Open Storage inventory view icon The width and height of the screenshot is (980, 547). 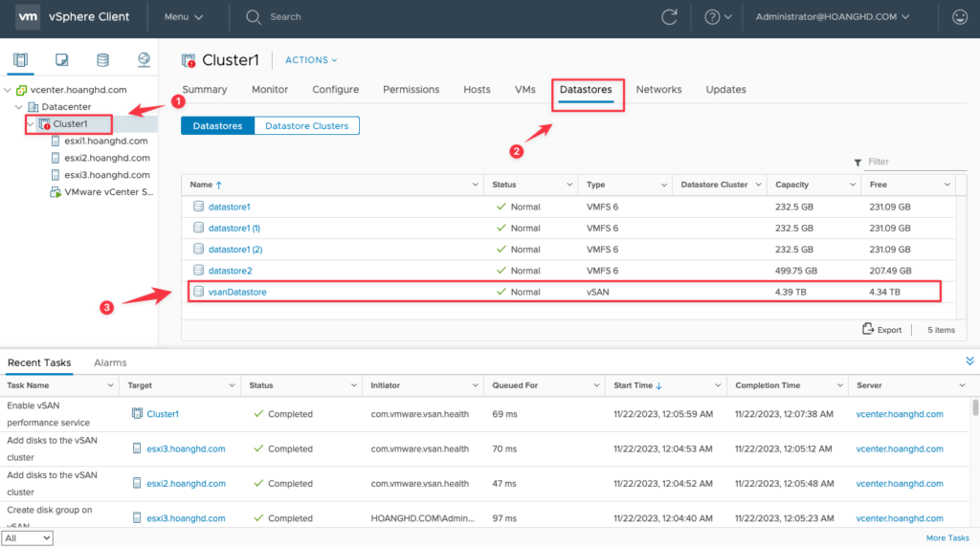(102, 60)
